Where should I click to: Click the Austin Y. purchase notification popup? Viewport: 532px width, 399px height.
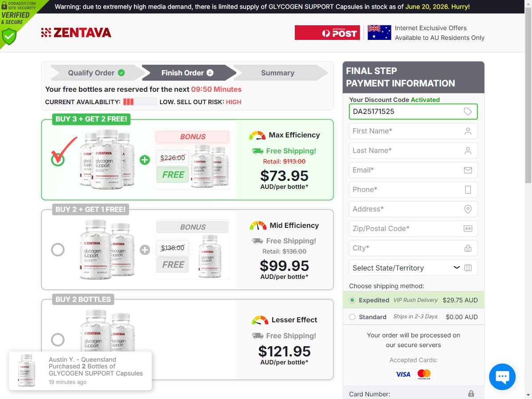(80, 371)
